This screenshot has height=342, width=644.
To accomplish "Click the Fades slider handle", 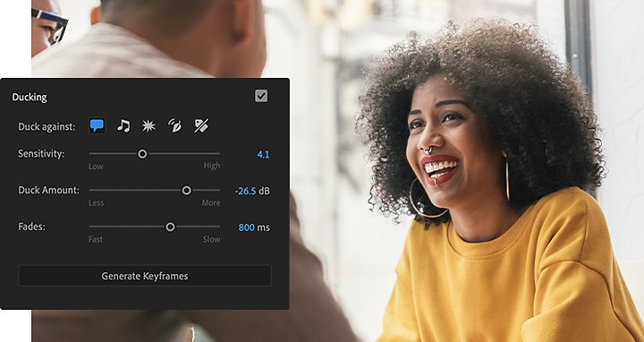I will (x=170, y=227).
